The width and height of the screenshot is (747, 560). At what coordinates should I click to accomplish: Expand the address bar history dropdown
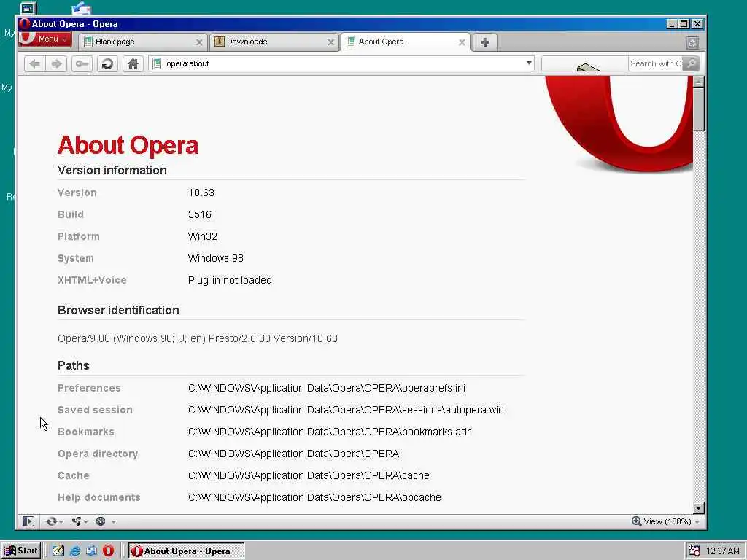pos(529,63)
